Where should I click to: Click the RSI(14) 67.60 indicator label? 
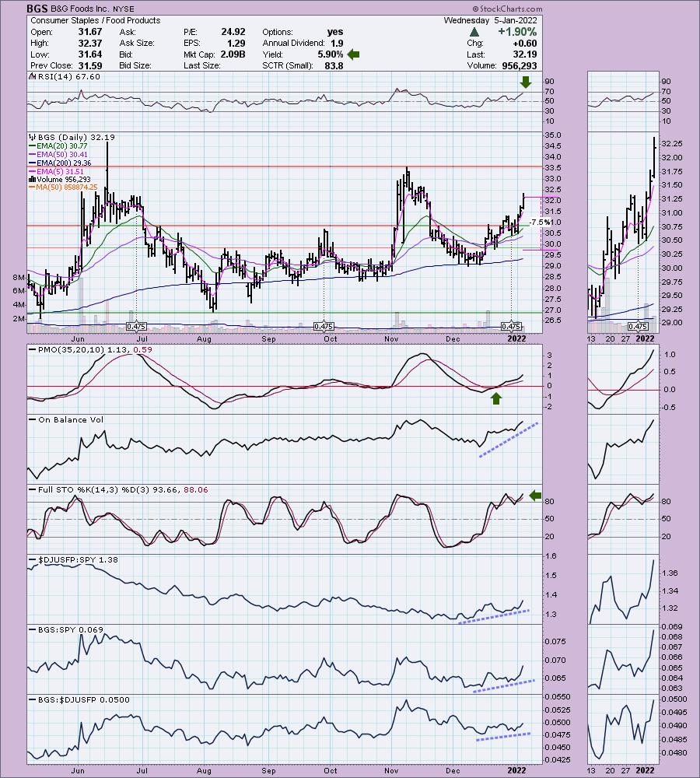[x=65, y=77]
